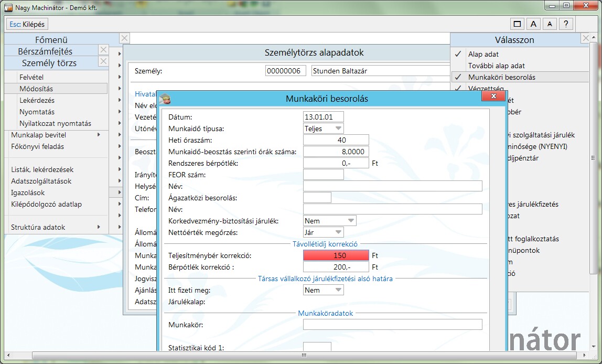
Task: Click the Heti óraszám input field
Action: (x=336, y=140)
